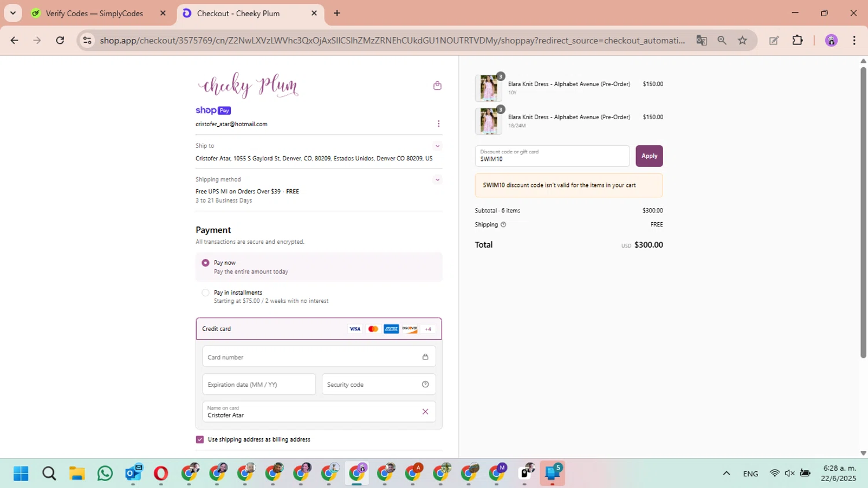Open the cart bag icon

click(x=437, y=86)
